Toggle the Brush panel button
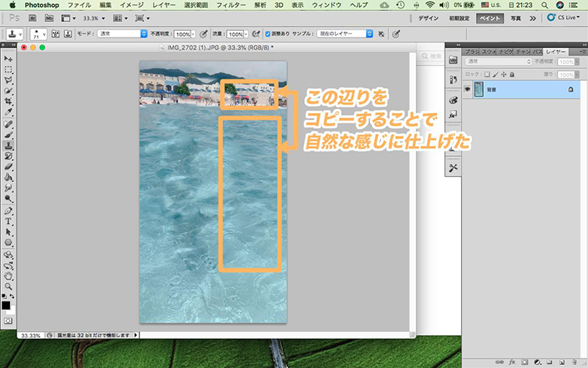 click(56, 34)
